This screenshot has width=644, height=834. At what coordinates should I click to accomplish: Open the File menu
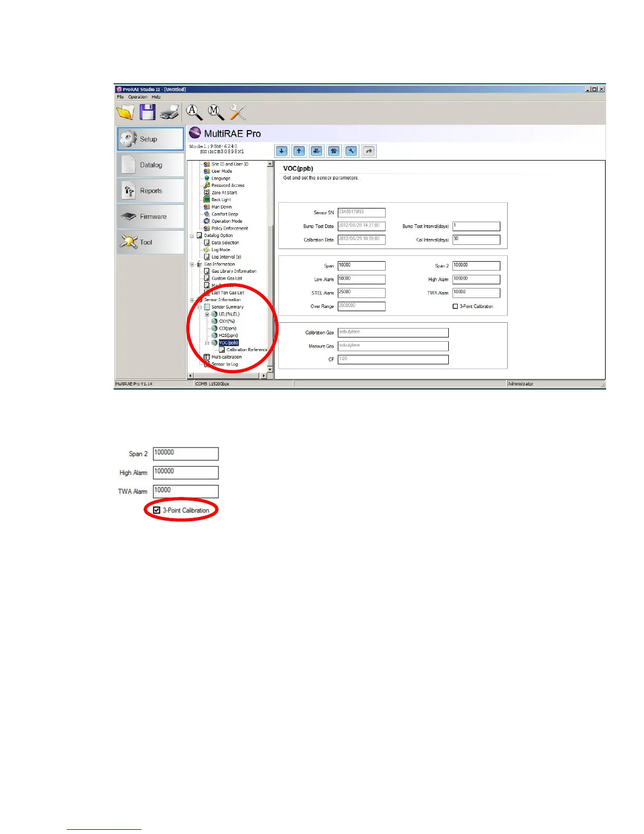click(x=120, y=97)
